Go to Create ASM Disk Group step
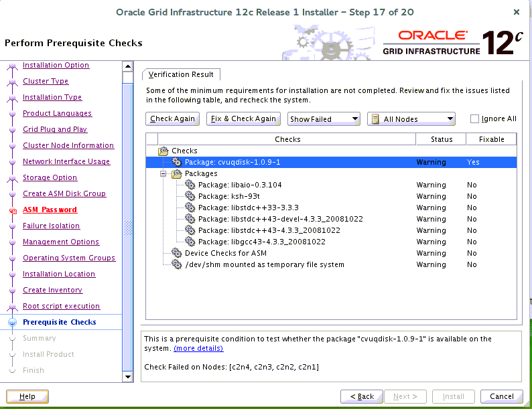The height and width of the screenshot is (409, 532). [64, 193]
